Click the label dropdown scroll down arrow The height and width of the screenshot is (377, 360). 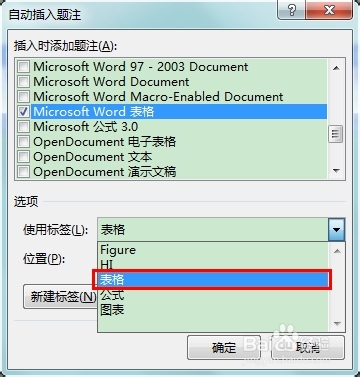click(337, 323)
